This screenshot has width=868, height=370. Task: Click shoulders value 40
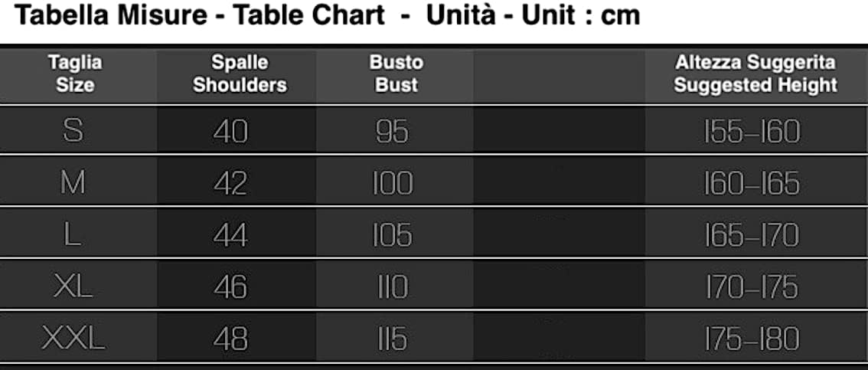point(230,132)
